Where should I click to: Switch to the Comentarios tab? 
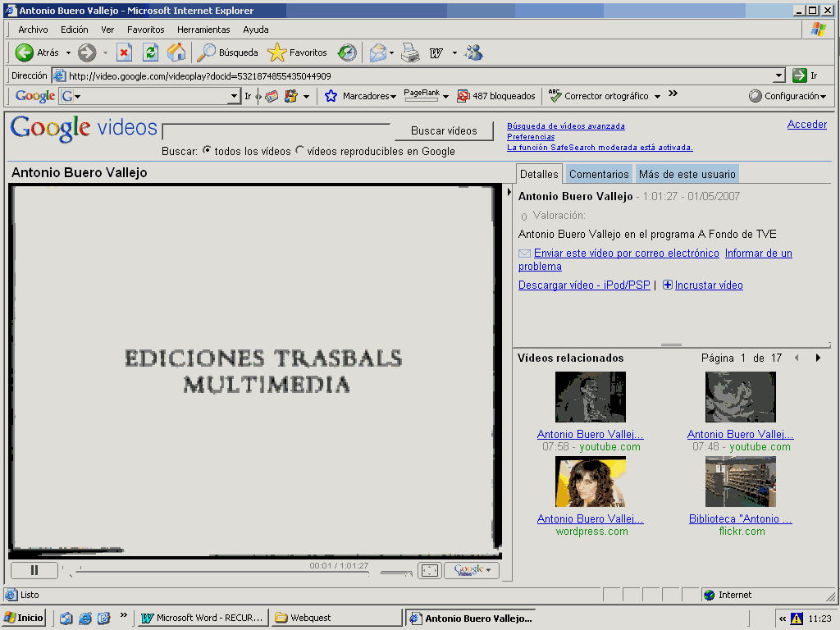(599, 174)
